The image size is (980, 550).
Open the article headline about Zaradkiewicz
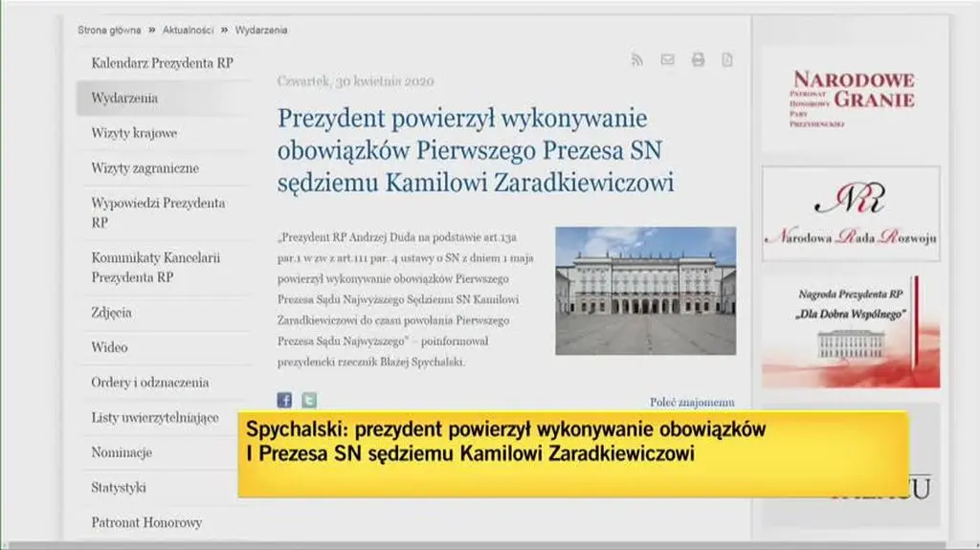(x=476, y=150)
